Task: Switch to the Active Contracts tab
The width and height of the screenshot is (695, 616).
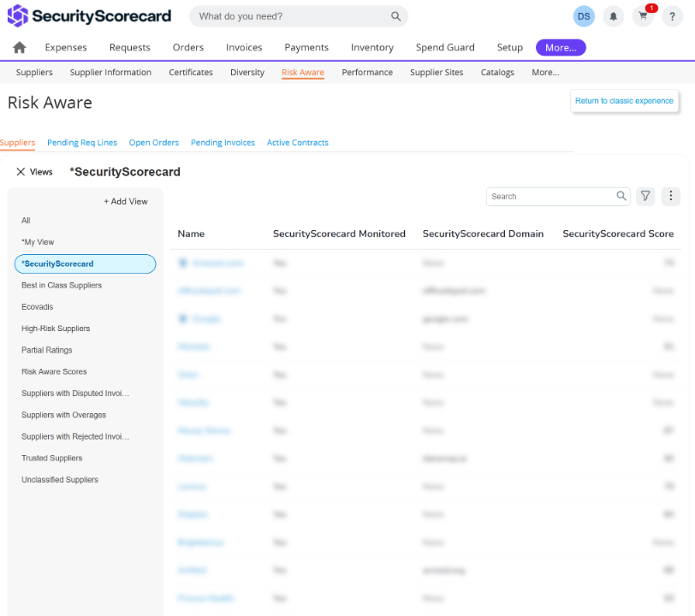Action: [x=297, y=143]
